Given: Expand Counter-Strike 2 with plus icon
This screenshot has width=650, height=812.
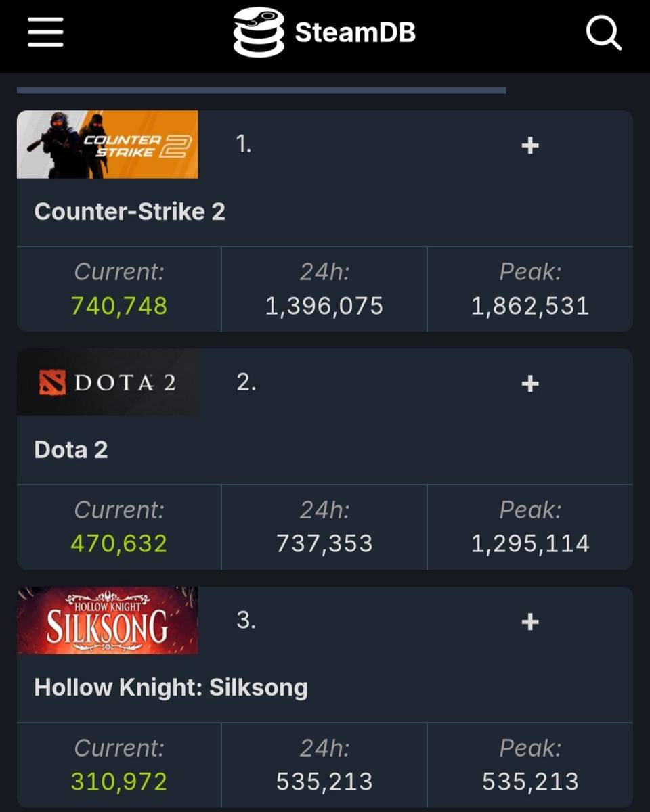Looking at the screenshot, I should point(529,145).
